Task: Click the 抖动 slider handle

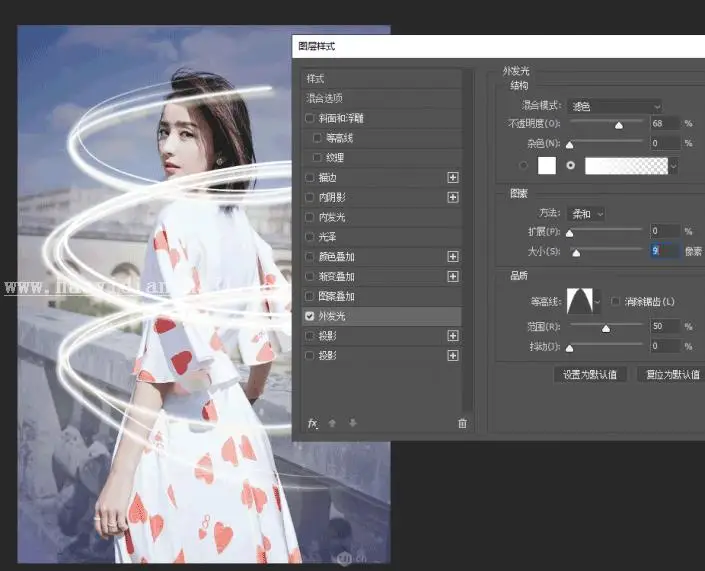Action: (570, 348)
